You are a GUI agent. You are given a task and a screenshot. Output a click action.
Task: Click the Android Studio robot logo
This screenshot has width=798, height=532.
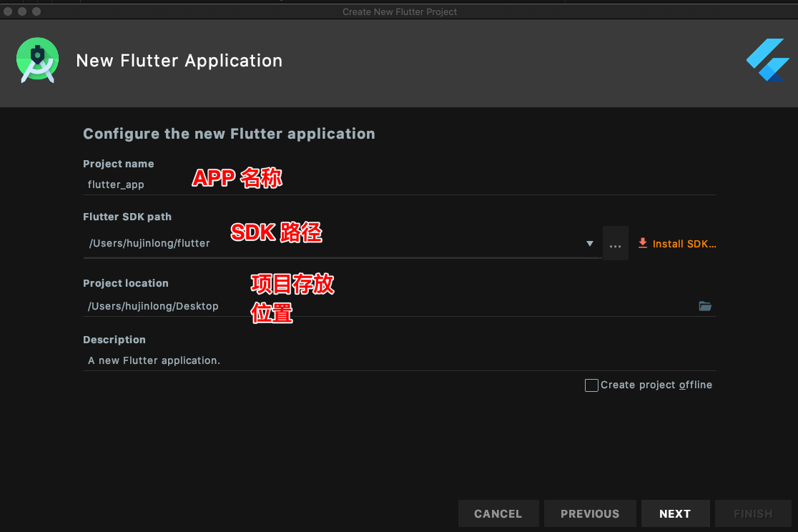[37, 60]
